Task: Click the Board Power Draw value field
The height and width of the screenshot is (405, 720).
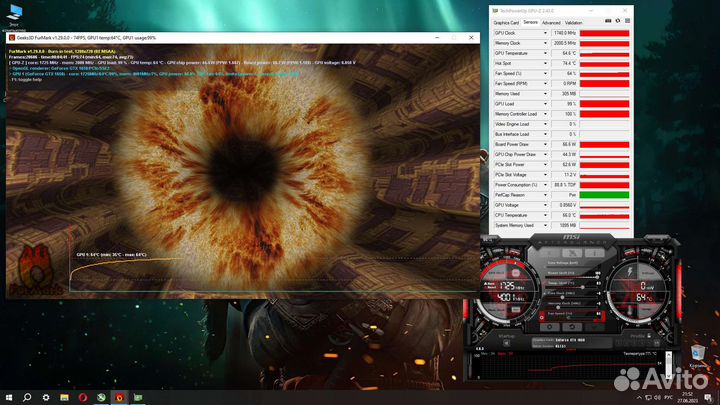Action: (564, 144)
